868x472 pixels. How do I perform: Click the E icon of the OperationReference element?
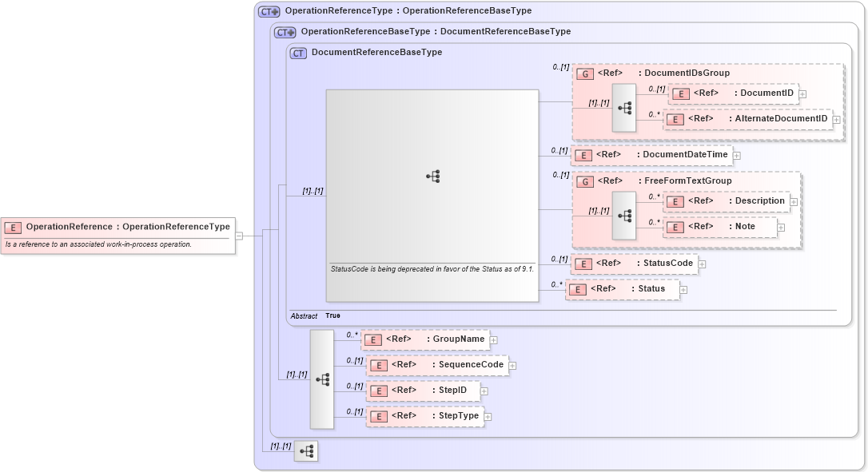coord(12,227)
